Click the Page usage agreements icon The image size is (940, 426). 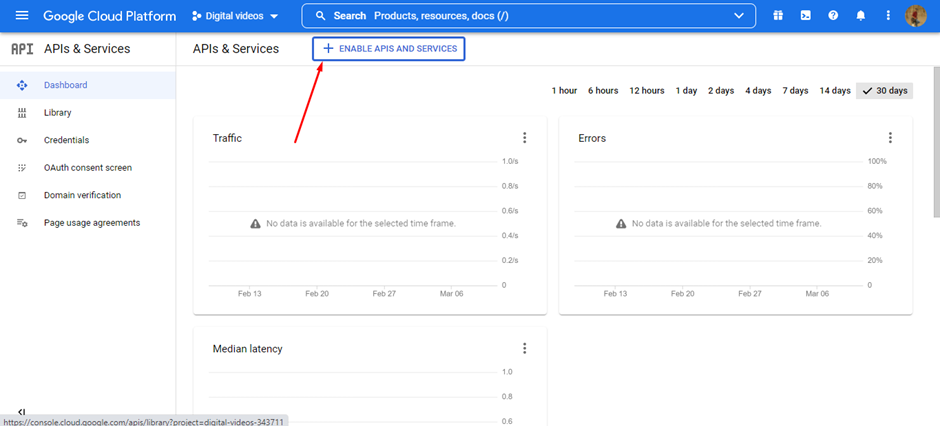coord(22,223)
